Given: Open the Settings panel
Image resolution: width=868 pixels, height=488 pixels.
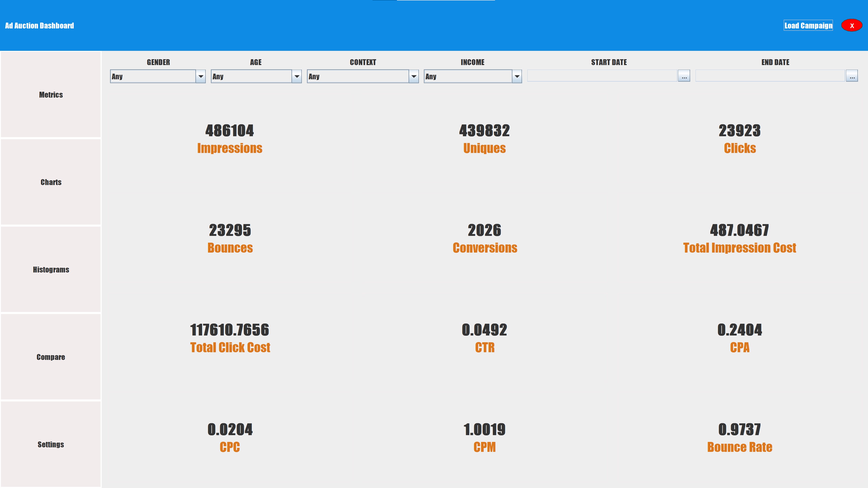Looking at the screenshot, I should tap(51, 445).
